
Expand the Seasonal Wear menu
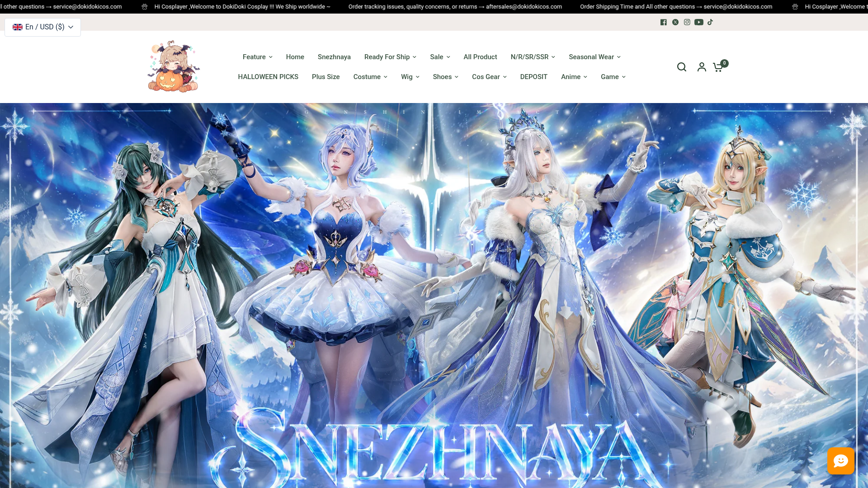[x=594, y=57]
